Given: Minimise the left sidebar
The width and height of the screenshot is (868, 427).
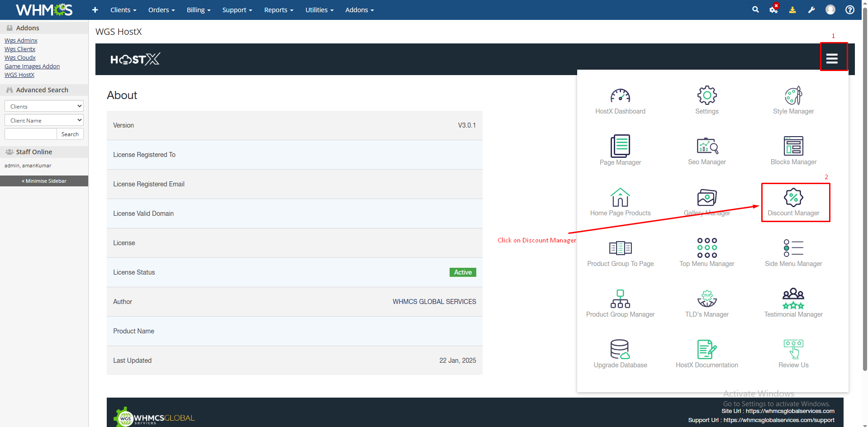Looking at the screenshot, I should point(44,181).
